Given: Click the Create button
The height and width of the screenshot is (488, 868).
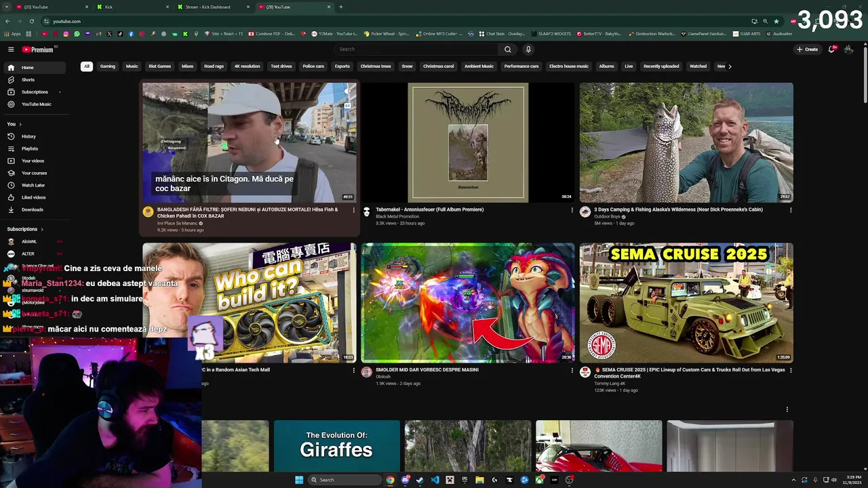Looking at the screenshot, I should pos(808,49).
